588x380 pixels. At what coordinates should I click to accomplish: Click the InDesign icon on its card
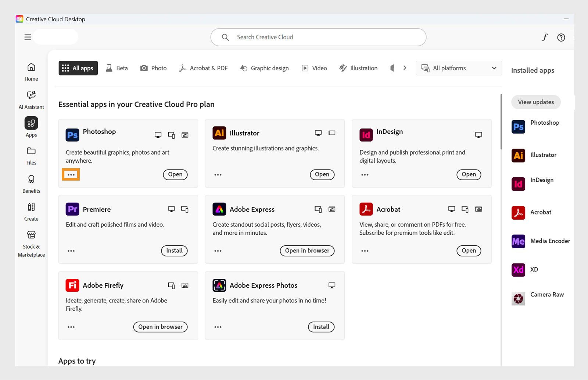pos(366,135)
